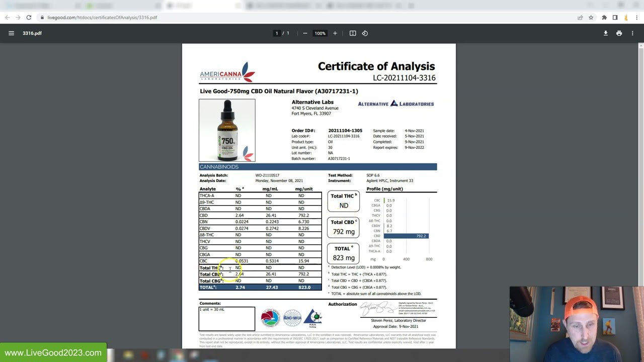
Task: Click the Certificate of Analysis heading
Action: pyautogui.click(x=376, y=66)
